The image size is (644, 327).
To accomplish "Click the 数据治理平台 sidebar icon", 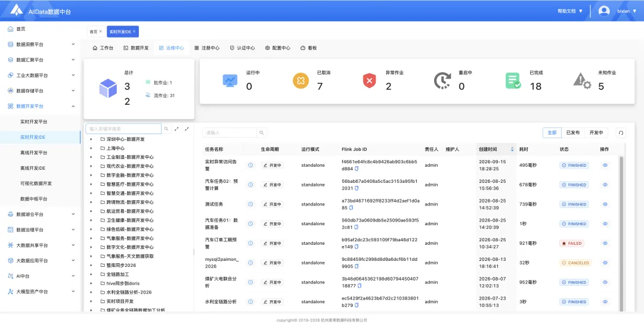I will (11, 230).
